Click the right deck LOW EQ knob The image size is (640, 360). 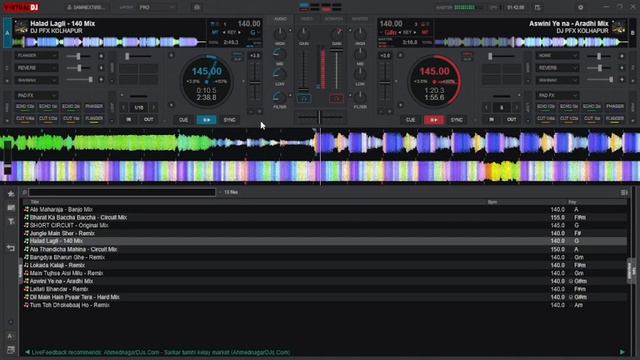[x=360, y=74]
